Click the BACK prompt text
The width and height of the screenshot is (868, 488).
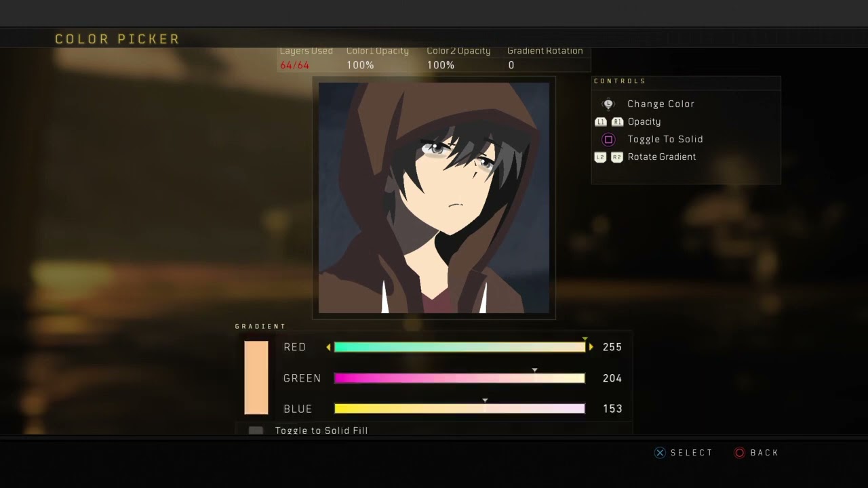[x=764, y=453]
